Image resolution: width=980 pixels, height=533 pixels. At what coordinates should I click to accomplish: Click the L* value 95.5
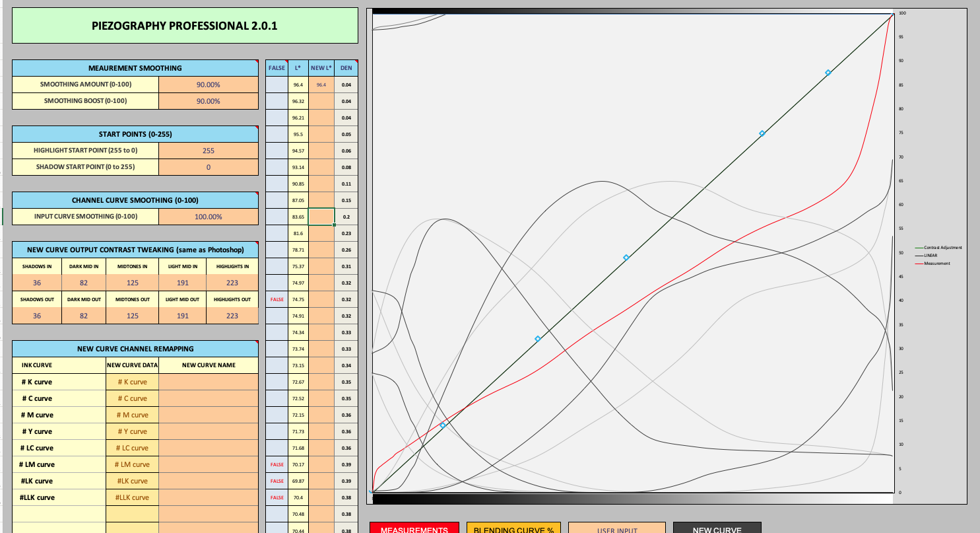pos(298,134)
